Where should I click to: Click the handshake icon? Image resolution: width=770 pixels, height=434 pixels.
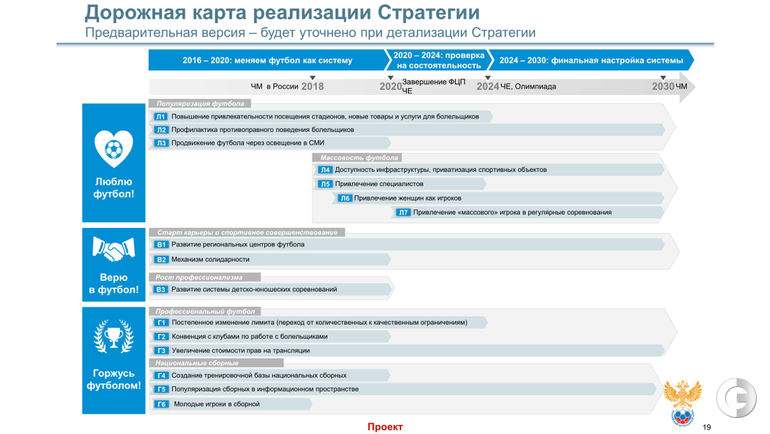[113, 249]
